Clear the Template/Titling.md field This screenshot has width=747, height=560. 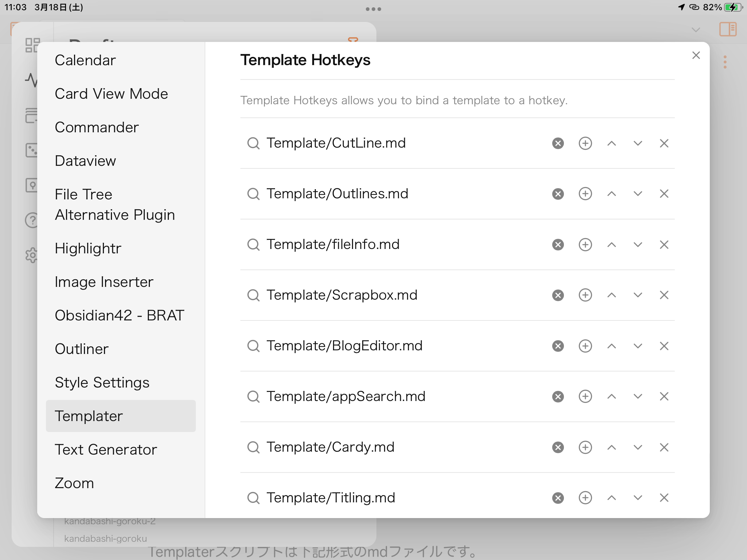pyautogui.click(x=558, y=498)
